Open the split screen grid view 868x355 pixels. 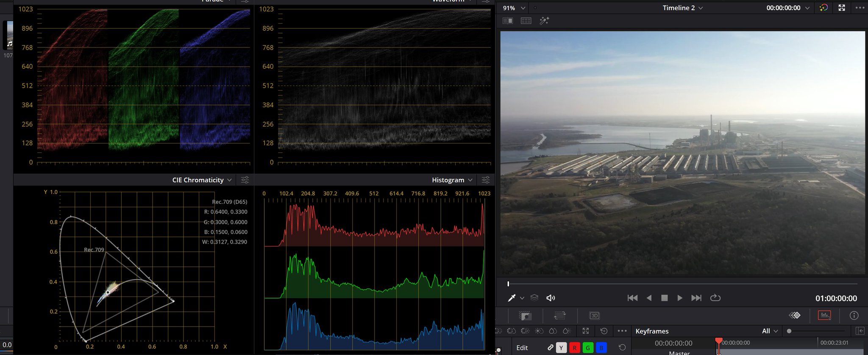point(526,21)
